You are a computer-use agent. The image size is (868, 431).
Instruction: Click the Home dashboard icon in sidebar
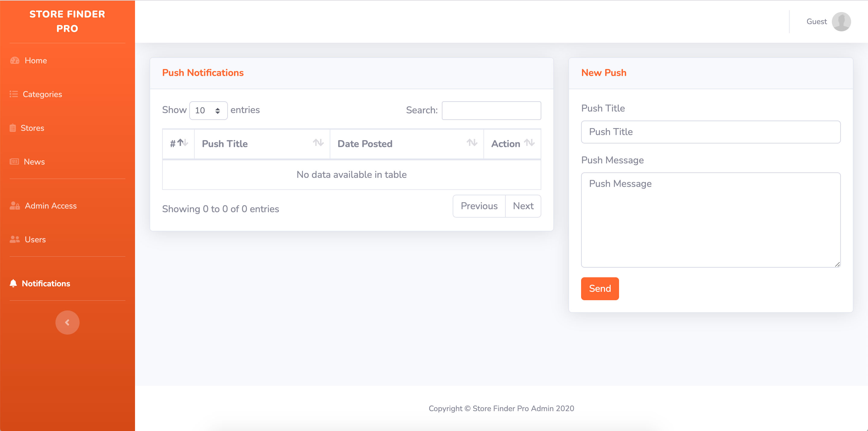coord(14,61)
